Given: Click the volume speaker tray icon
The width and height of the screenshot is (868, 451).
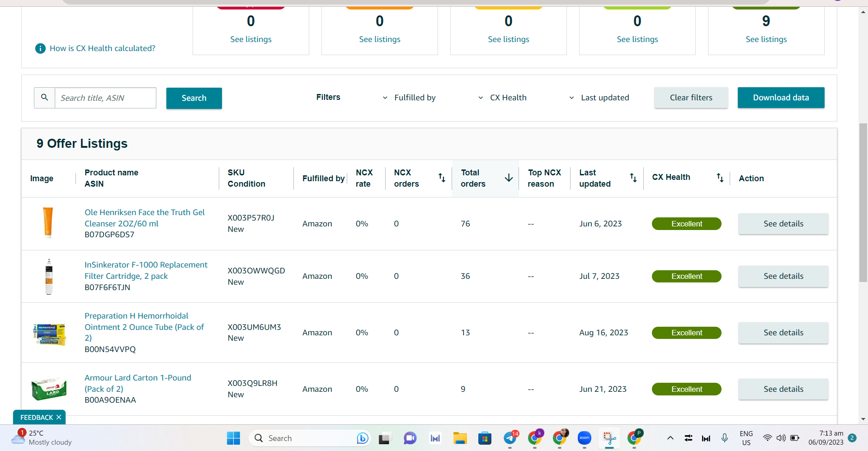Looking at the screenshot, I should 781,438.
